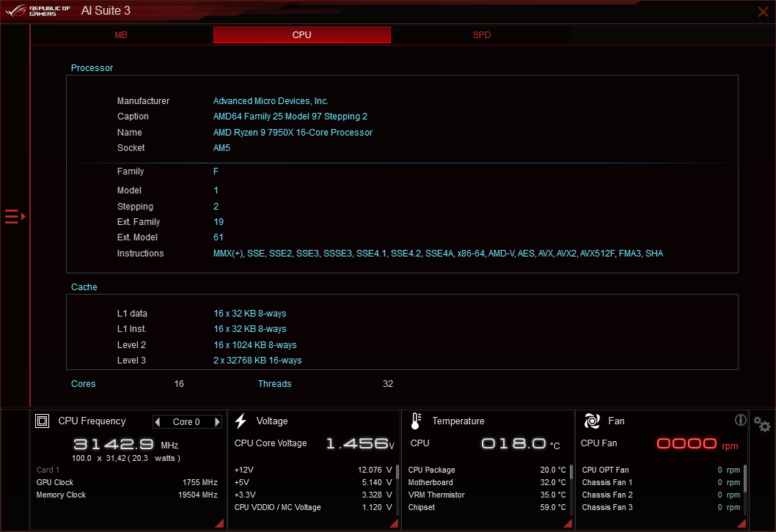Viewport: 776px width, 532px height.
Task: Click the Voltage lightning bolt icon
Action: (x=241, y=420)
